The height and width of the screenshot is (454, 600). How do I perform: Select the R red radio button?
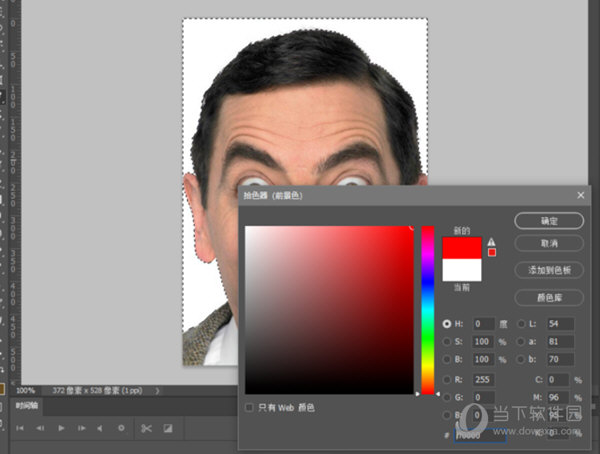(446, 380)
